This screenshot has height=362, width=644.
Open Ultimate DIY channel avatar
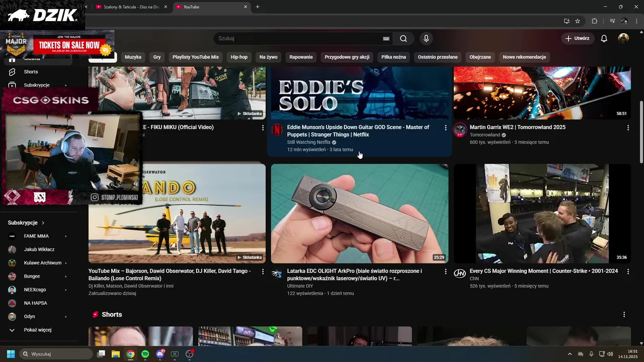click(x=277, y=274)
